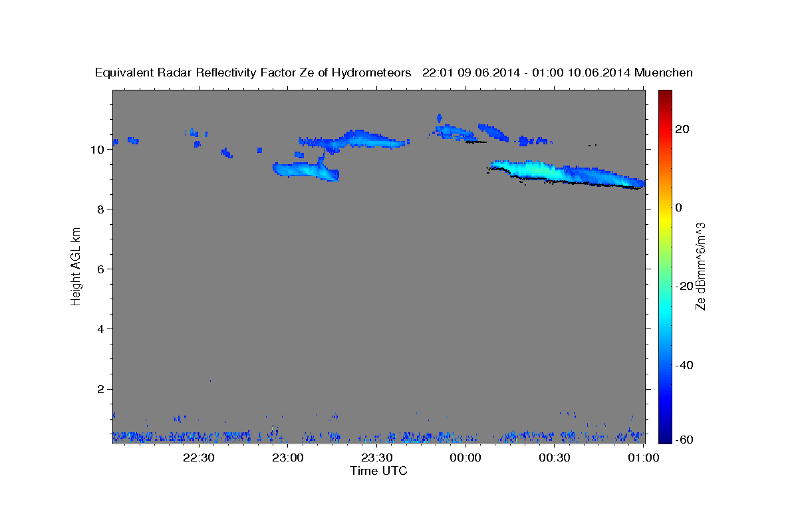
Task: Click the 'Height AGL km' axis label
Action: [76, 266]
